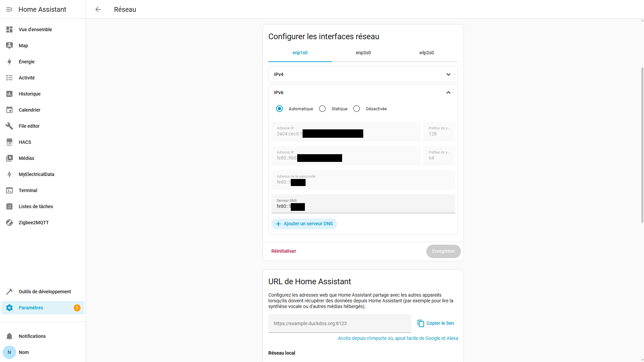Open the Terminal icon in sidebar

[x=9, y=190]
